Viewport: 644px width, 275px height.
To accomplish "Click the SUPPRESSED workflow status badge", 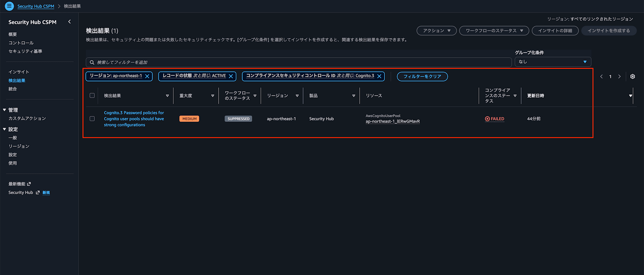I will 238,119.
